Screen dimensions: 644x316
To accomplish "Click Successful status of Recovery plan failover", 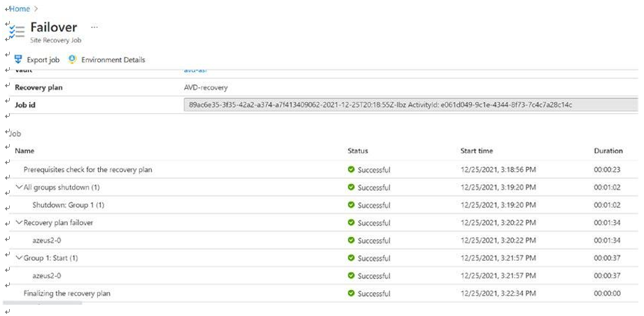I will (374, 223).
